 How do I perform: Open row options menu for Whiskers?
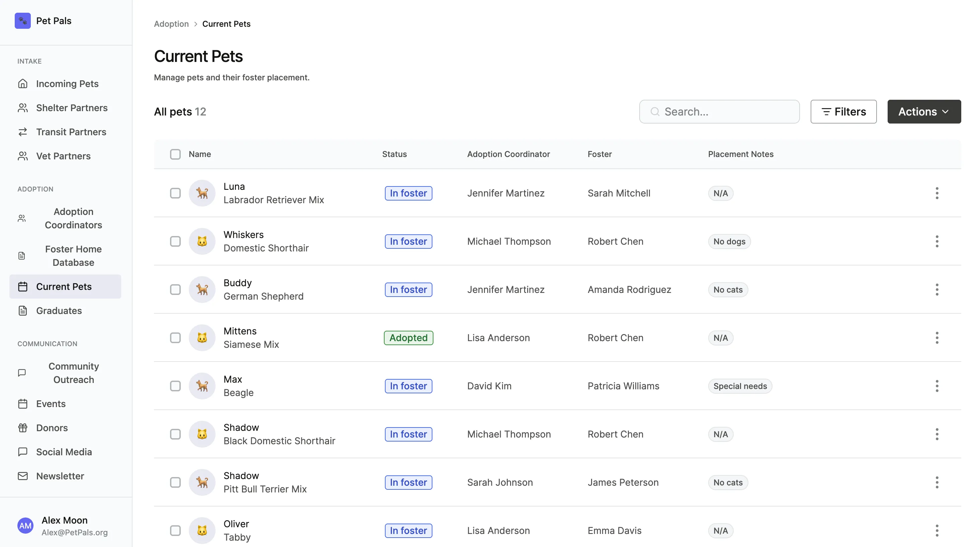[937, 241]
